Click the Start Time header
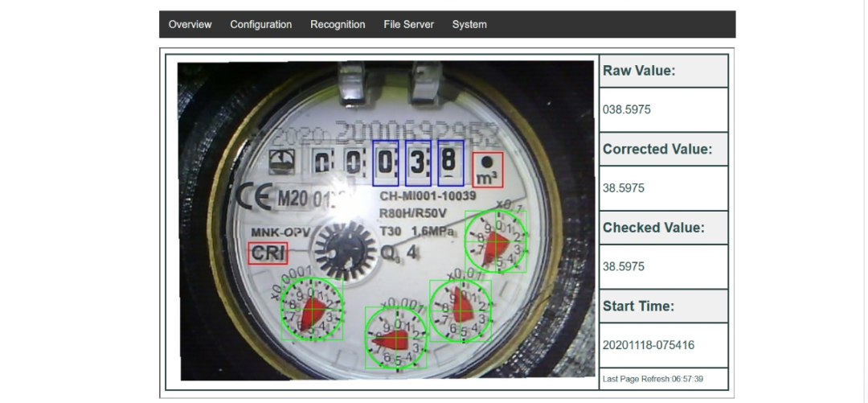Screen dimensions: 868x403 663,306
